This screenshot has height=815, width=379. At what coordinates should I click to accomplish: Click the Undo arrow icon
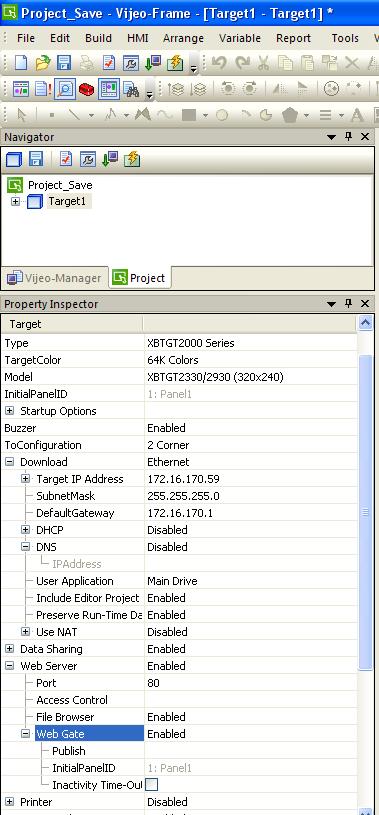219,63
